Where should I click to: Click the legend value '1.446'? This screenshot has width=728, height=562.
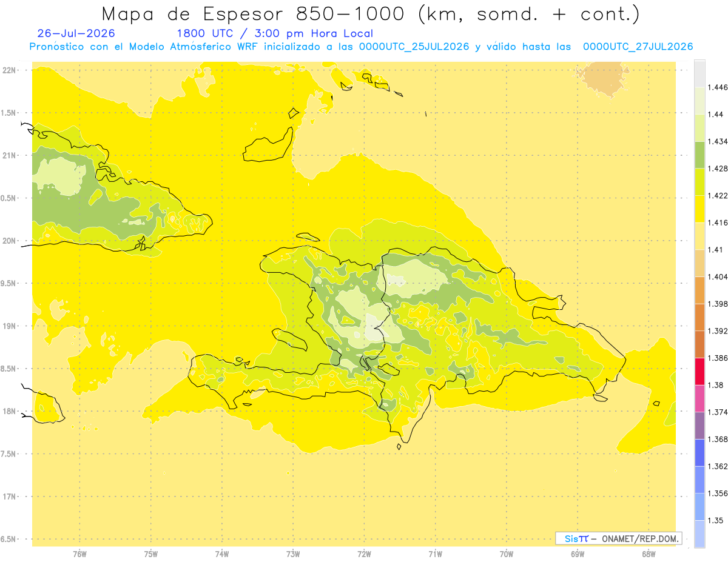(x=719, y=87)
